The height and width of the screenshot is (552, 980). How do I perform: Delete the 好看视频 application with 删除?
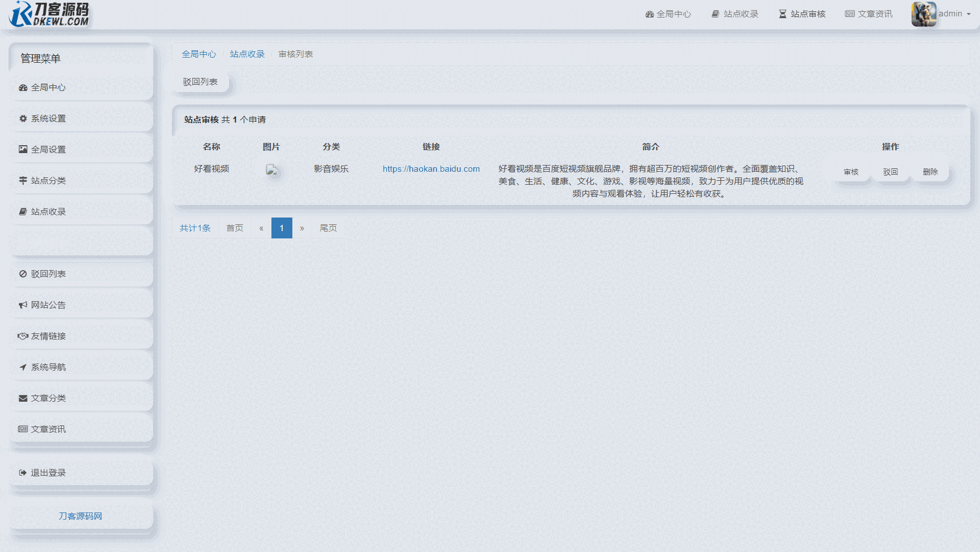(x=930, y=172)
